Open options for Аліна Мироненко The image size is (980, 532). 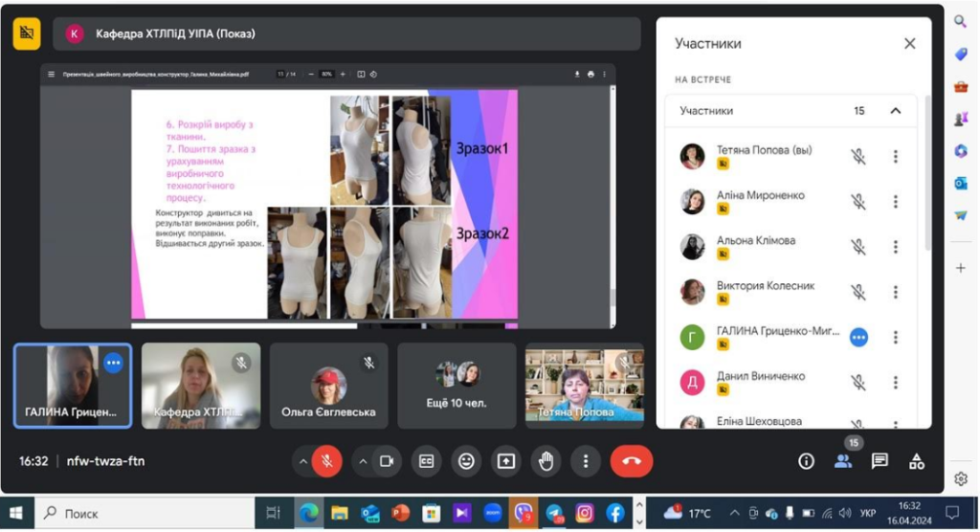[x=896, y=201]
